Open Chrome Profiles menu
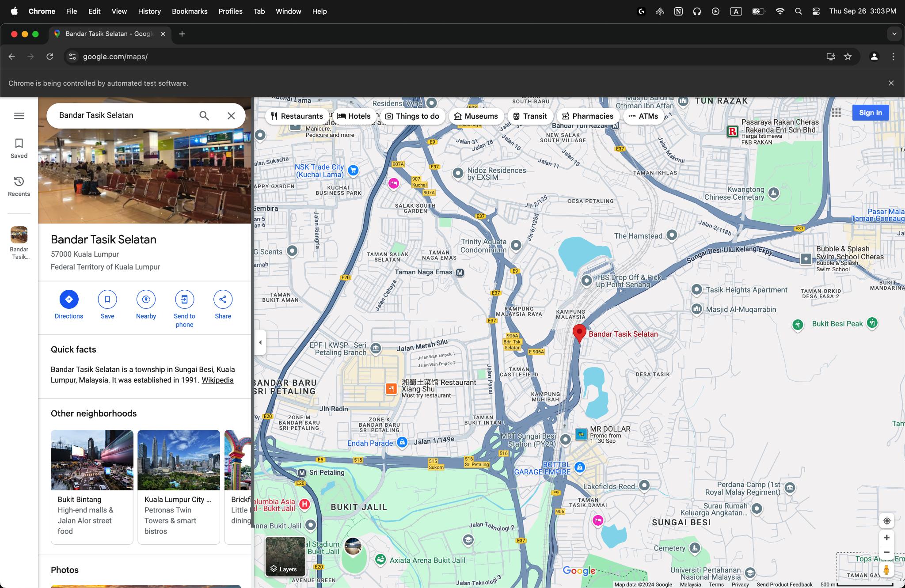 point(230,11)
